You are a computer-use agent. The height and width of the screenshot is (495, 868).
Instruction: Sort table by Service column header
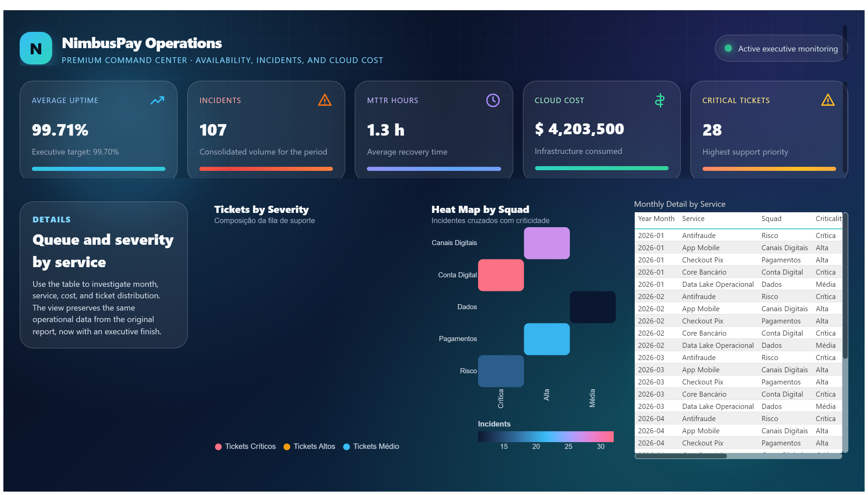pyautogui.click(x=693, y=219)
